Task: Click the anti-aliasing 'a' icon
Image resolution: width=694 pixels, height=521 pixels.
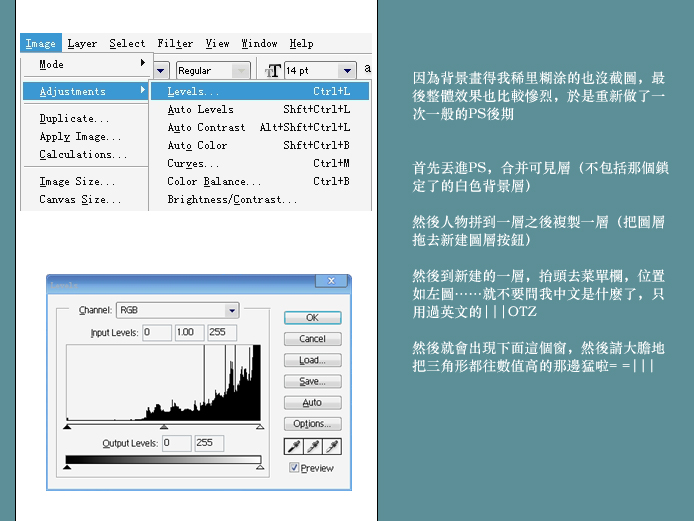Action: coord(367,69)
